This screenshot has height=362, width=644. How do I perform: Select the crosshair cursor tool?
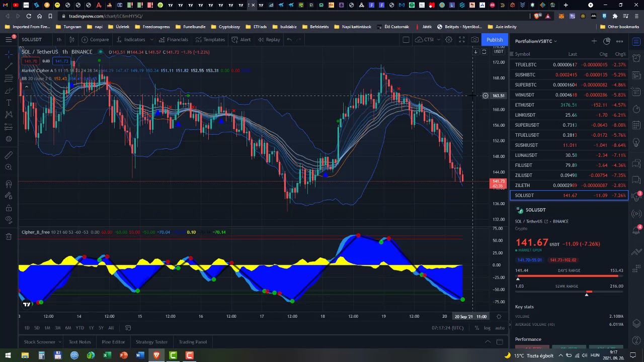(x=9, y=54)
